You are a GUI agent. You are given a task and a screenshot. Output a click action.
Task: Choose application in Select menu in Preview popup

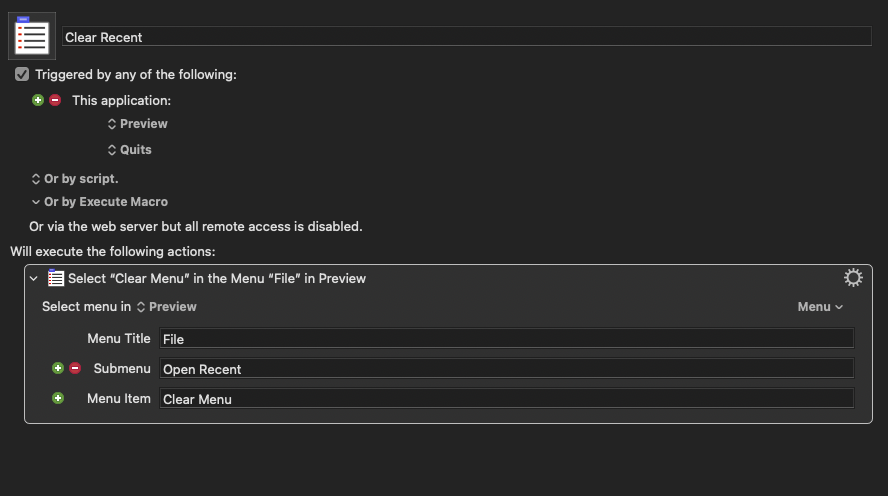(x=166, y=307)
